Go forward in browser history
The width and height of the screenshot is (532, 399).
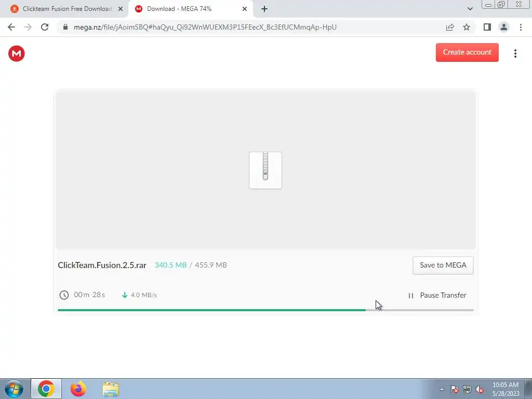[28, 27]
